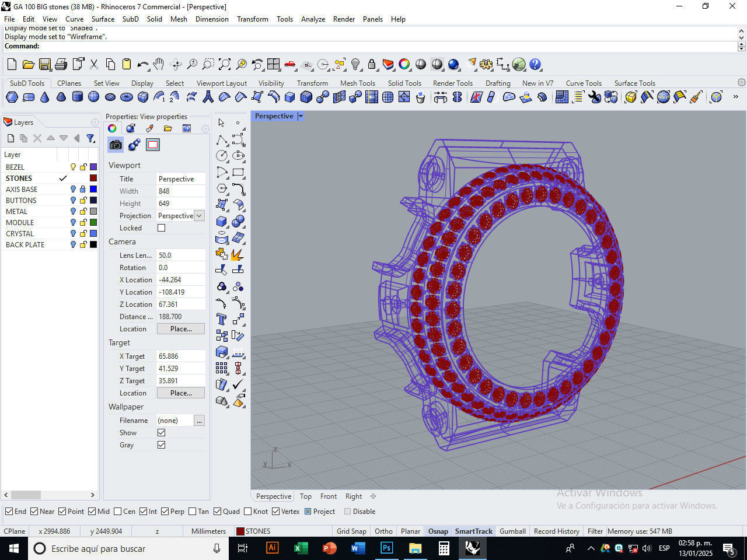Uncheck Wallpaper Gray checkbox
The height and width of the screenshot is (560, 747).
click(x=162, y=445)
